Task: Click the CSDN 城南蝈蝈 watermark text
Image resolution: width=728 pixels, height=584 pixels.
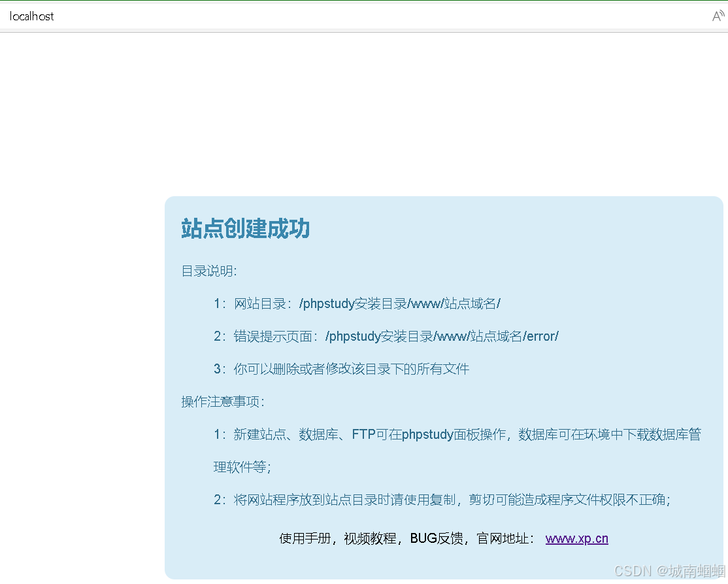Action: (x=667, y=569)
